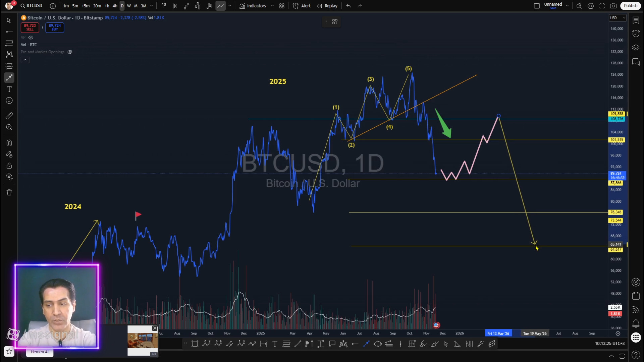The width and height of the screenshot is (644, 362).
Task: Switch to the 3M timeframe
Action: (x=144, y=6)
